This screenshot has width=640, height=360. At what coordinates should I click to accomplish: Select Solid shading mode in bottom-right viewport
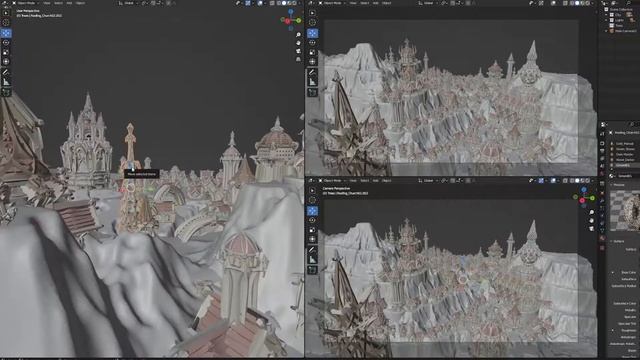click(577, 180)
